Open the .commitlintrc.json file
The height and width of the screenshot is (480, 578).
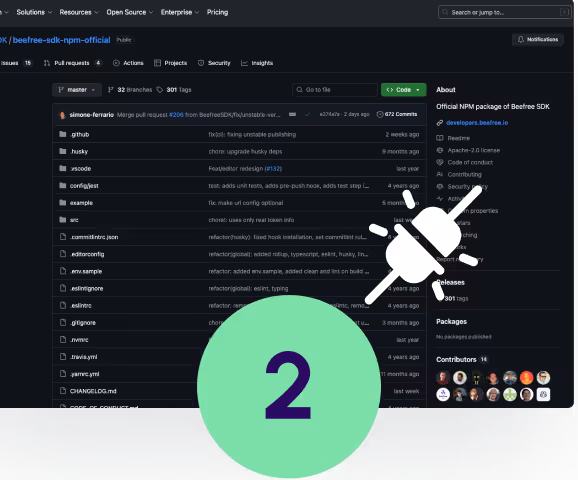pyautogui.click(x=94, y=237)
